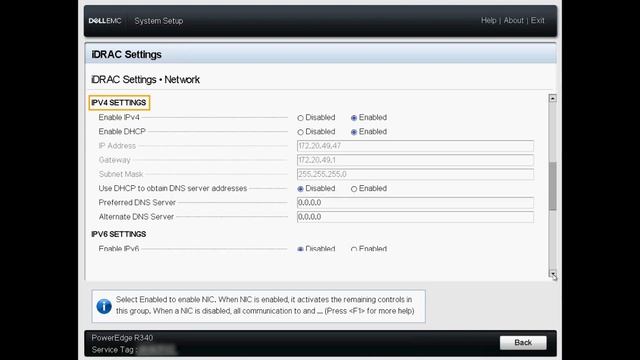Set Enable DHCP to Disabled

click(300, 132)
